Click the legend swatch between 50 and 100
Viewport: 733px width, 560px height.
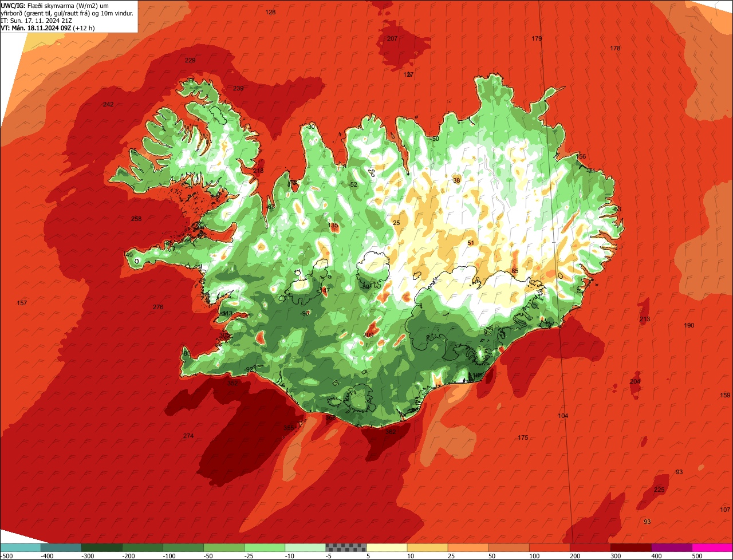[508, 547]
